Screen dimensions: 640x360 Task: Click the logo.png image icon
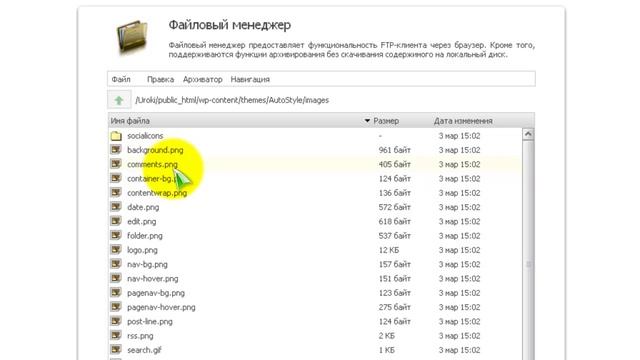(x=116, y=250)
